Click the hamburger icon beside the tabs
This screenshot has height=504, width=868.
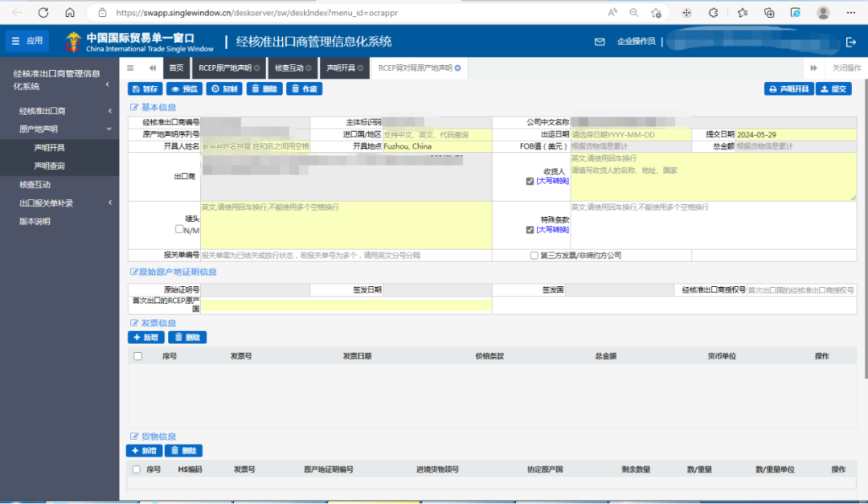pyautogui.click(x=131, y=68)
